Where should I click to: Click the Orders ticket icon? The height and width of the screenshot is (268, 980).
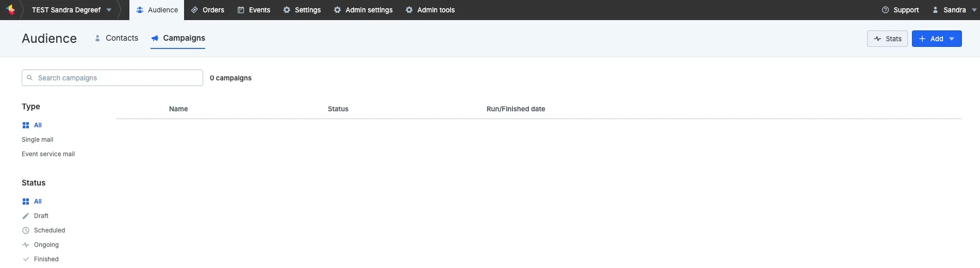coord(194,10)
